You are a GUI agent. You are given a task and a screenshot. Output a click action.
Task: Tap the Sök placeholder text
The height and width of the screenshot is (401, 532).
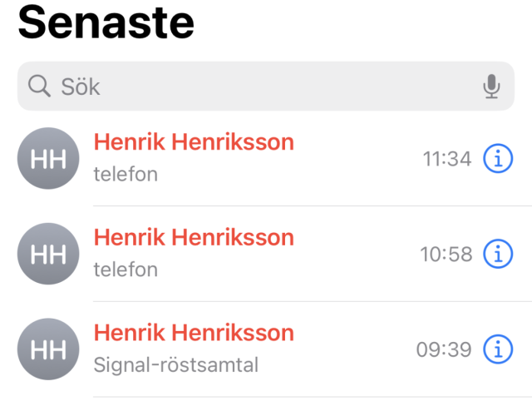coord(81,87)
